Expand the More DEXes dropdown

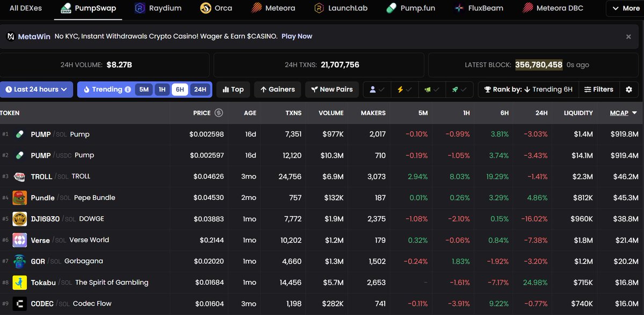pos(625,8)
